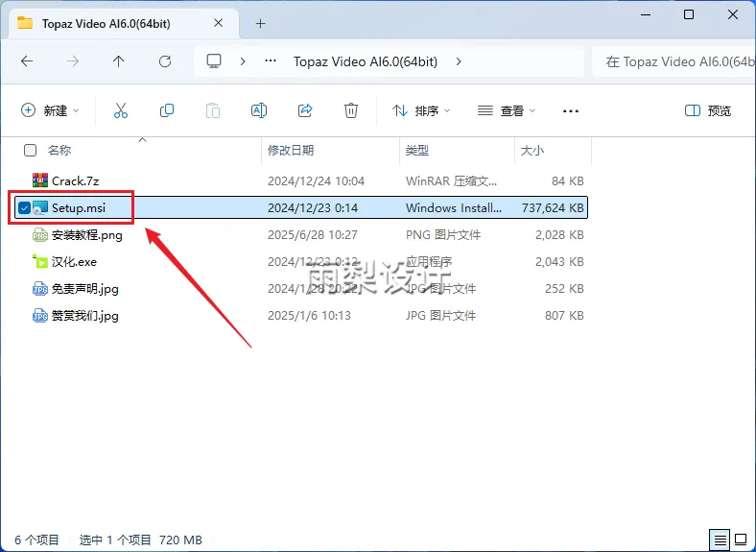Refresh the current folder view
Viewport: 756px width, 552px height.
tap(165, 61)
